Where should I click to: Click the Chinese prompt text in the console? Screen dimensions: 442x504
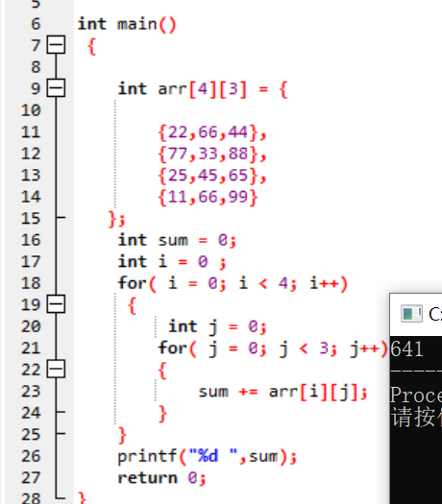(x=416, y=417)
